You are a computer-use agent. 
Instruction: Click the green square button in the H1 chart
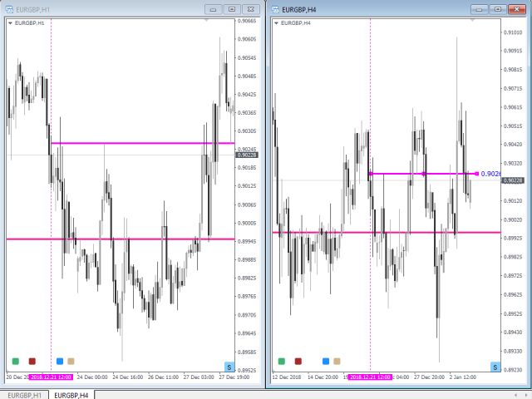[15, 362]
